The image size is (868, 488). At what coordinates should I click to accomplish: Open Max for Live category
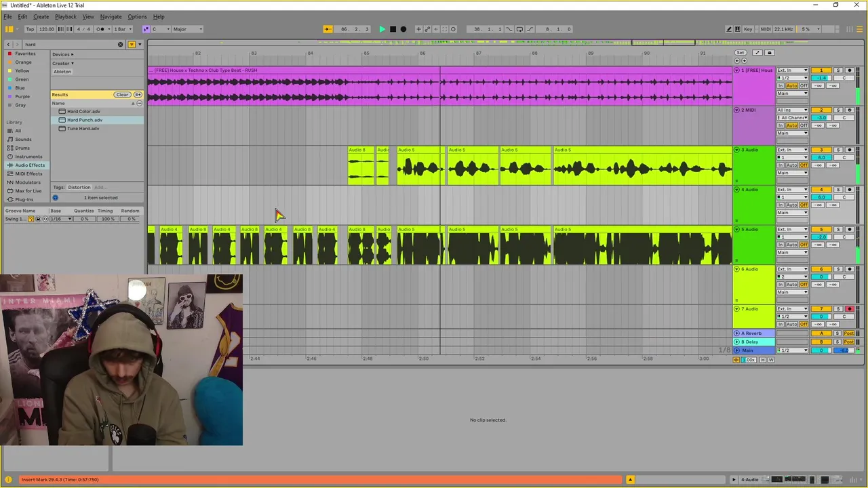28,190
